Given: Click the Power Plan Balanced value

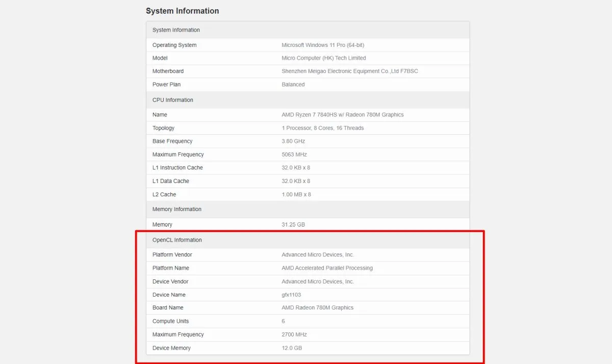Looking at the screenshot, I should click(293, 85).
